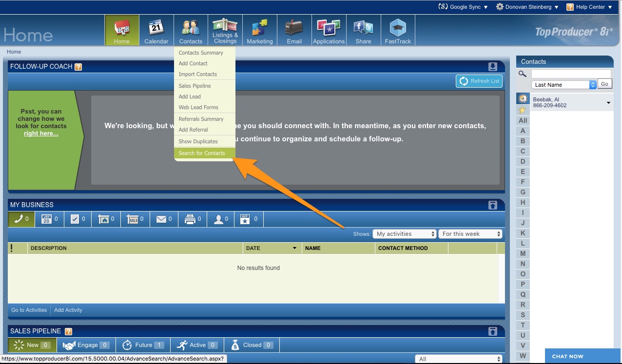Switch to the Engage pipeline tab
The width and height of the screenshot is (622, 364).
point(86,345)
